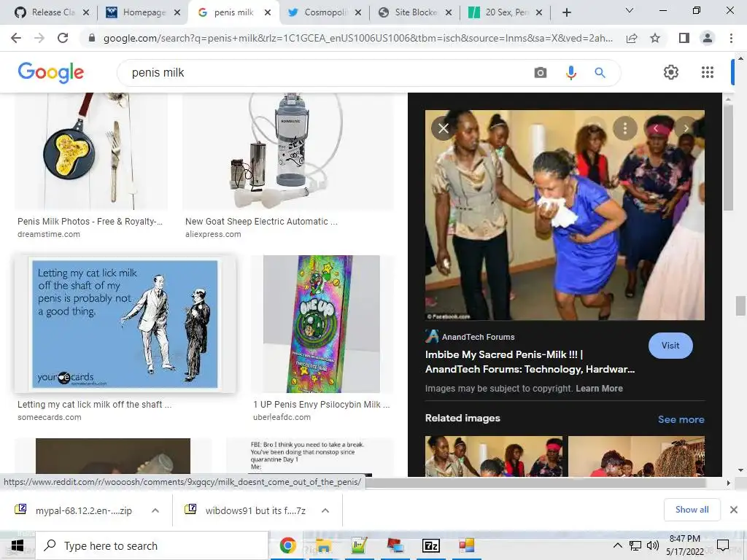747x560 pixels.
Task: View site information via padlock icon
Action: 92,38
